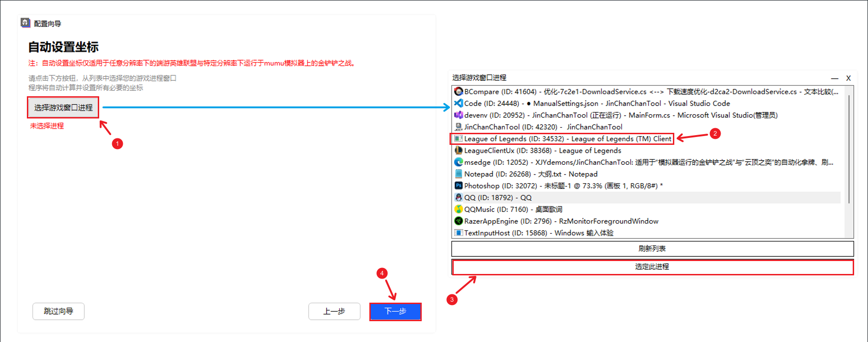Click the 未选择进程 status text
This screenshot has width=868, height=342.
pyautogui.click(x=47, y=126)
